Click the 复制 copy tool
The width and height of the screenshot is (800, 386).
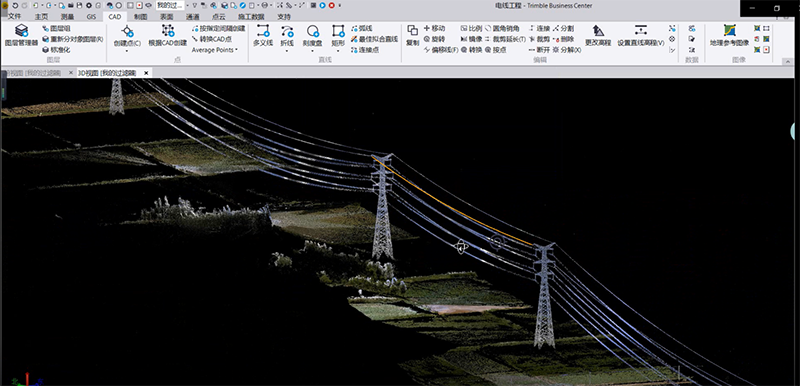coord(412,35)
